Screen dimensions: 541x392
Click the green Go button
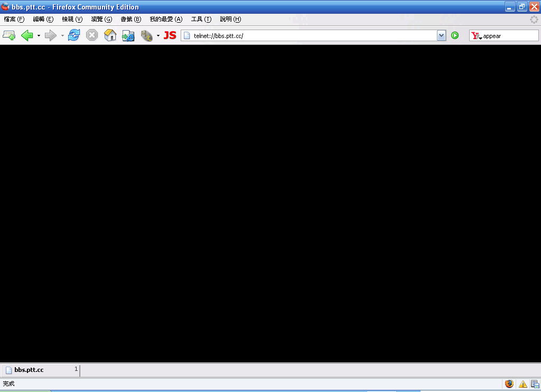click(x=455, y=35)
